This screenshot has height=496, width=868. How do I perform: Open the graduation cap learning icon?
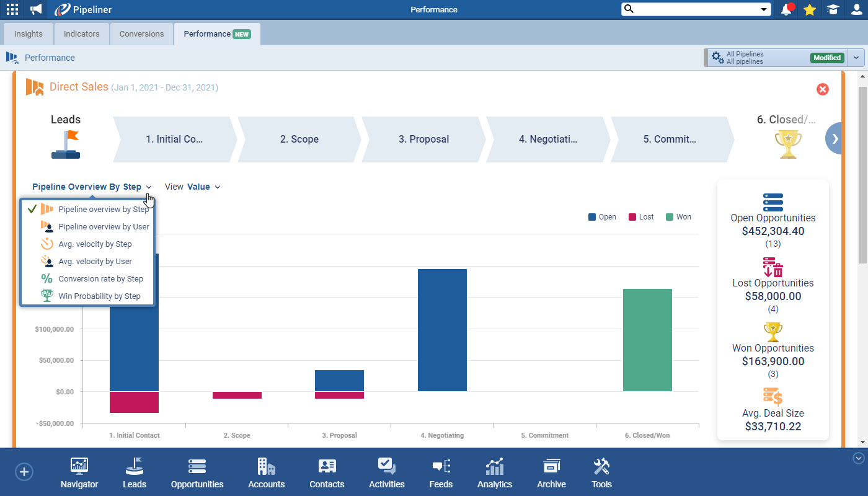point(833,9)
